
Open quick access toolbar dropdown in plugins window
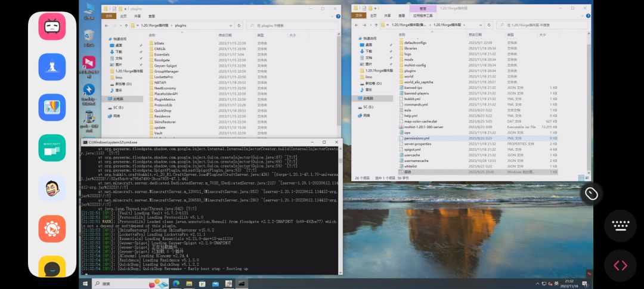pyautogui.click(x=125, y=8)
